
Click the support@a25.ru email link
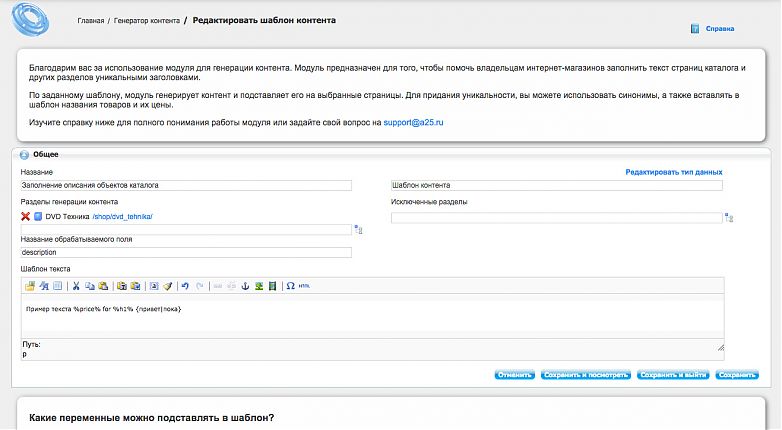point(413,122)
